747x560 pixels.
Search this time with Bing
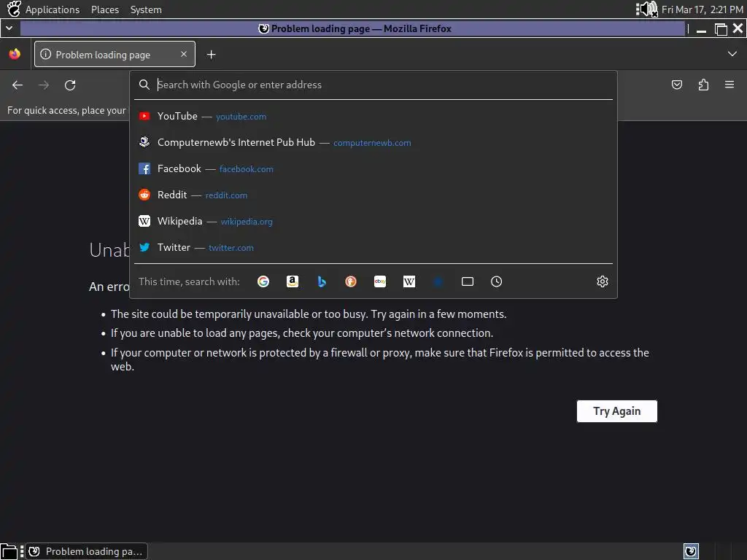pos(322,281)
